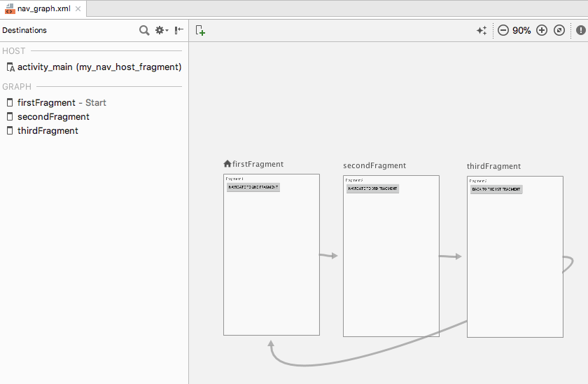Search destinations with the magnifier icon

click(144, 30)
